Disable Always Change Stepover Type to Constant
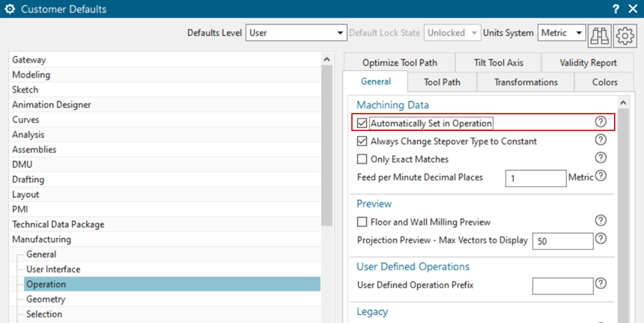Screen dimensions: 644x323 tap(362, 142)
